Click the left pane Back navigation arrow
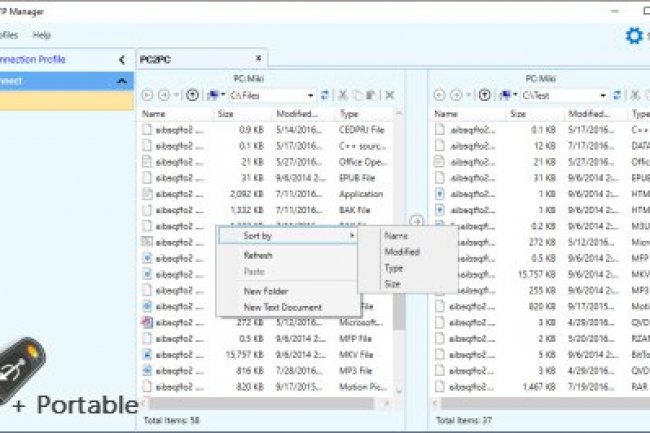The image size is (650, 433). pyautogui.click(x=147, y=95)
